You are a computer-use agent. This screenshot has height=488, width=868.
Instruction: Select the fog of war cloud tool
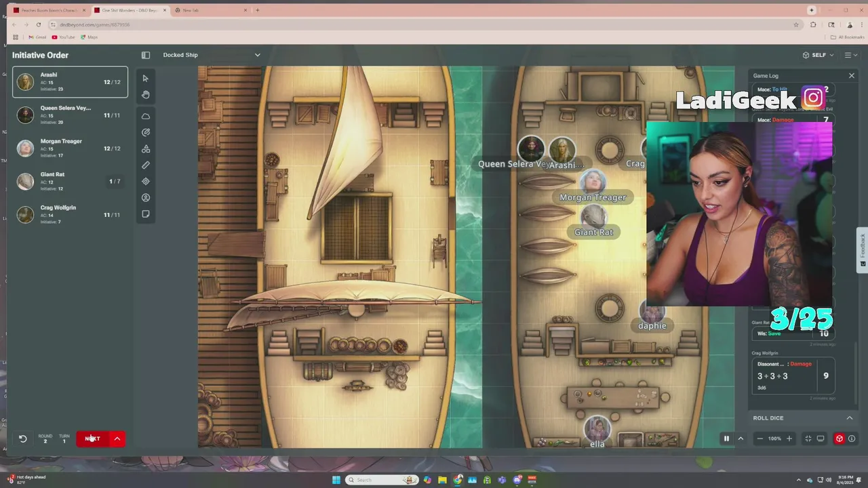pyautogui.click(x=145, y=116)
